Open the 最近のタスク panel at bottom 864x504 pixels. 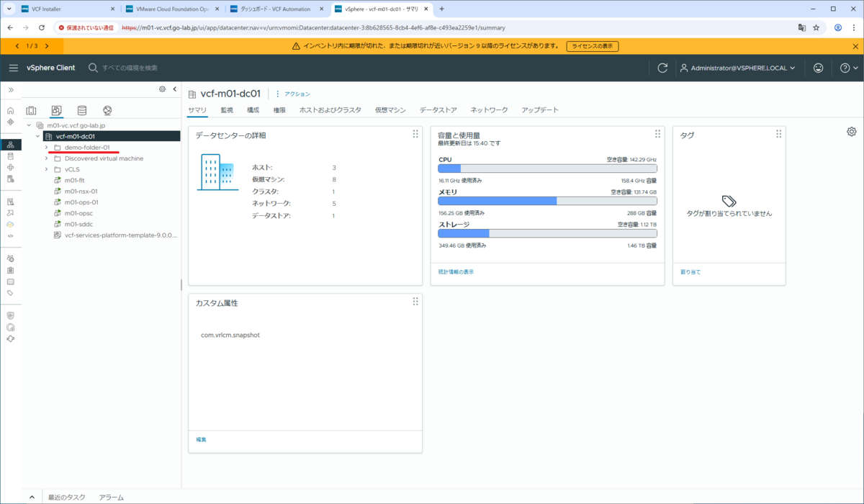(67, 498)
